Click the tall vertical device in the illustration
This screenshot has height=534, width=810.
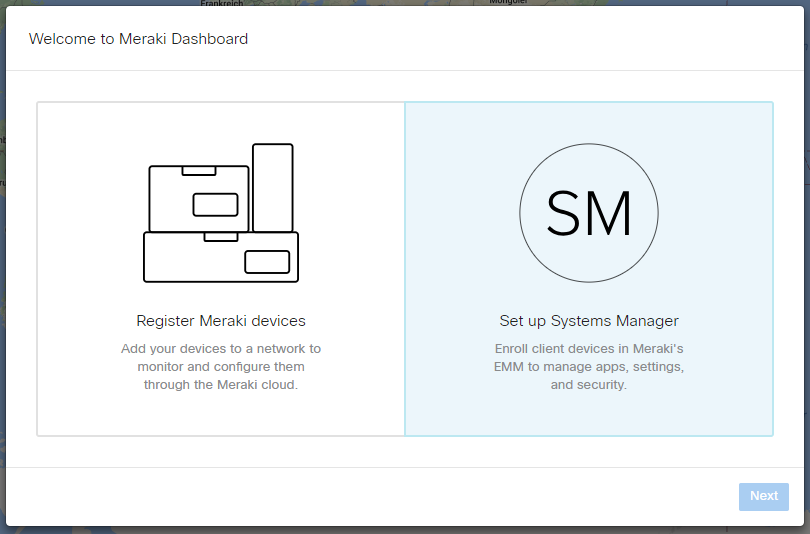coord(272,187)
